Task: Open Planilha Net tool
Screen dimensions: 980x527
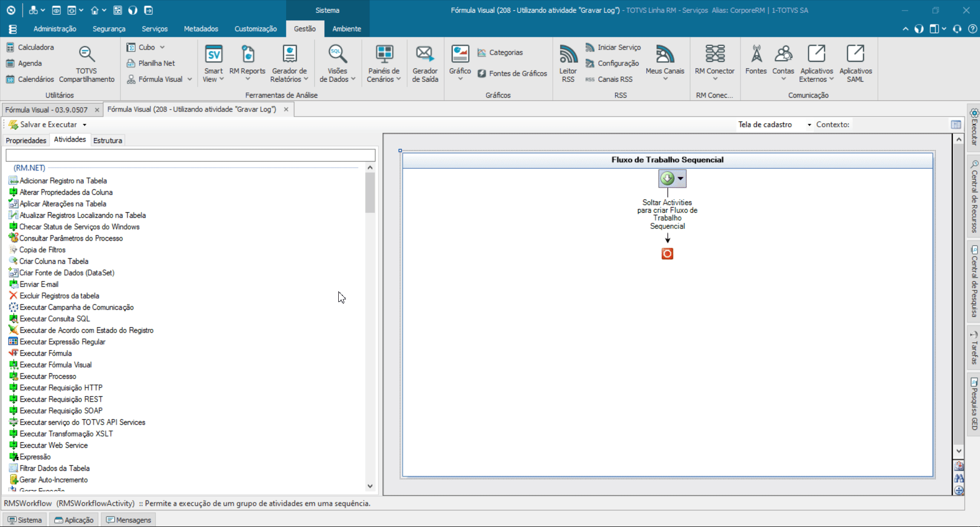Action: pos(151,63)
